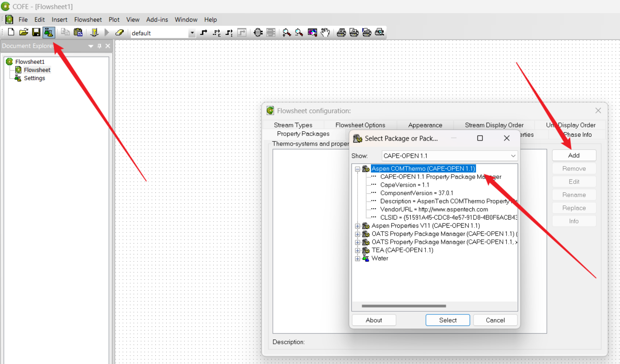Click the About button
The image size is (620, 364).
click(x=374, y=320)
